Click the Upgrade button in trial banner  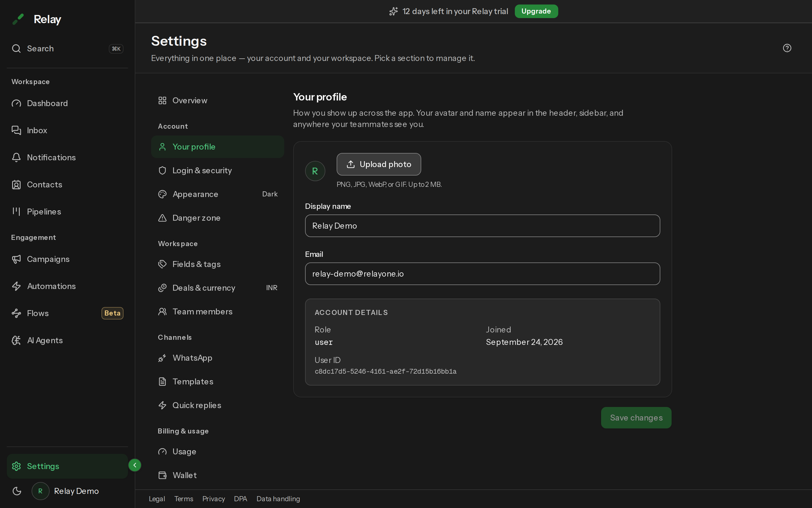[x=536, y=11]
